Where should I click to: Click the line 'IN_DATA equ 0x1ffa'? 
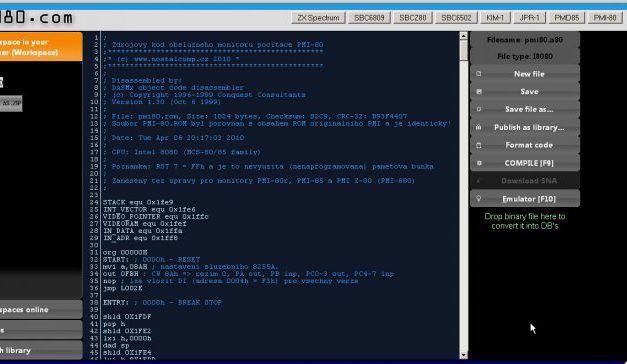point(142,231)
